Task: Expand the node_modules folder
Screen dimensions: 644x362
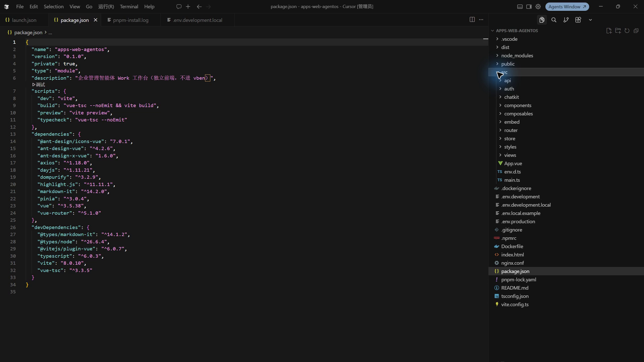Action: pos(566,56)
